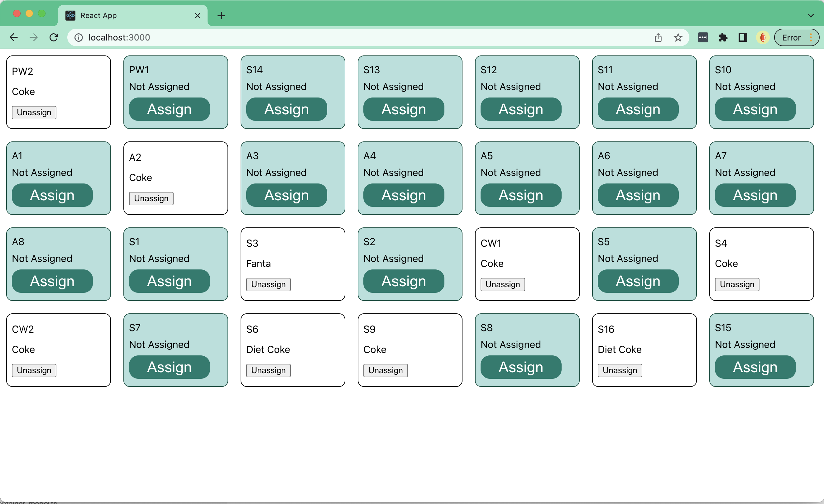Expand the tab search chevron

pos(811,15)
